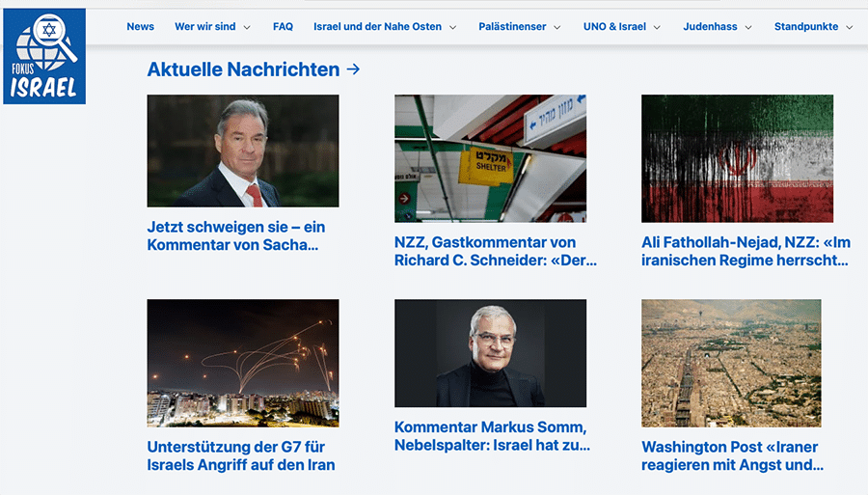Read Unterstützung der G7 article
Viewport: 868px width, 495px height.
coord(241,455)
